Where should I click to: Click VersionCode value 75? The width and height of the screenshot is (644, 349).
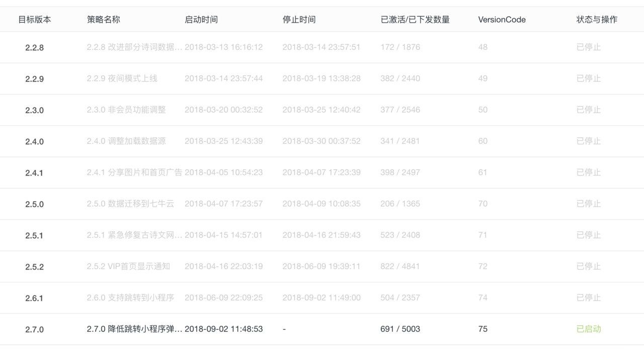(483, 329)
